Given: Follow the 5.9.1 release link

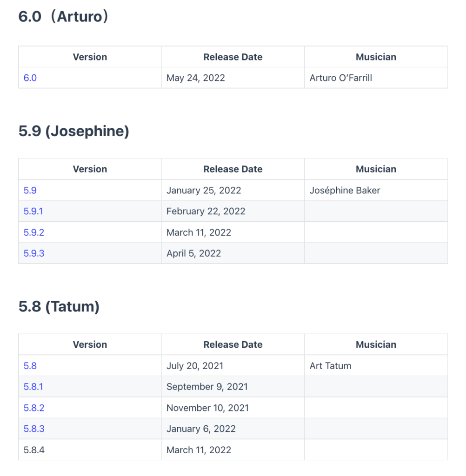Looking at the screenshot, I should click(33, 212).
